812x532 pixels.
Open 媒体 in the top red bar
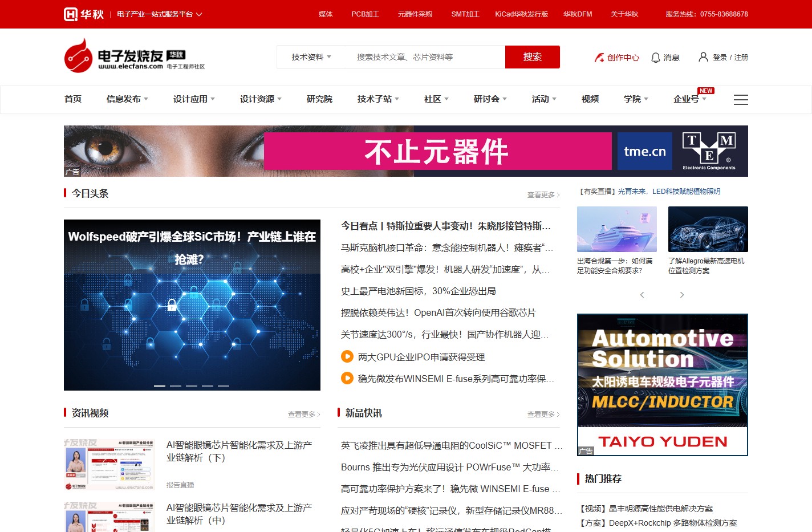(326, 14)
